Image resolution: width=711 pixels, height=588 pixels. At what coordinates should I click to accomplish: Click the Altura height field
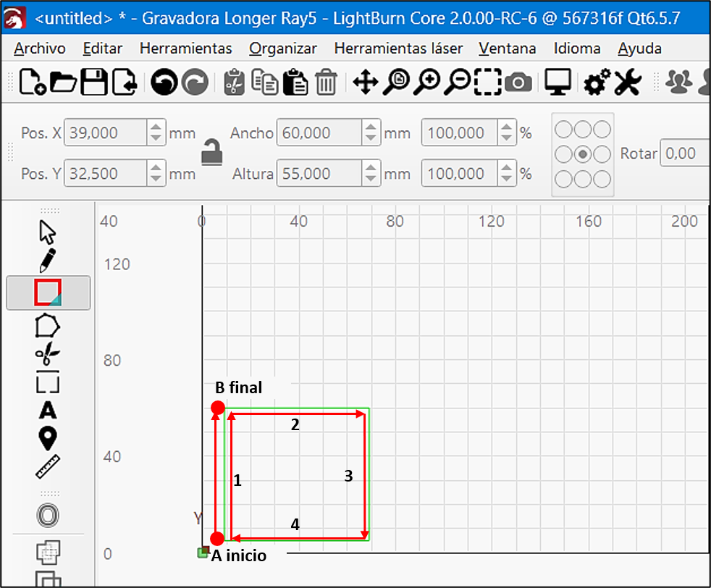point(319,173)
